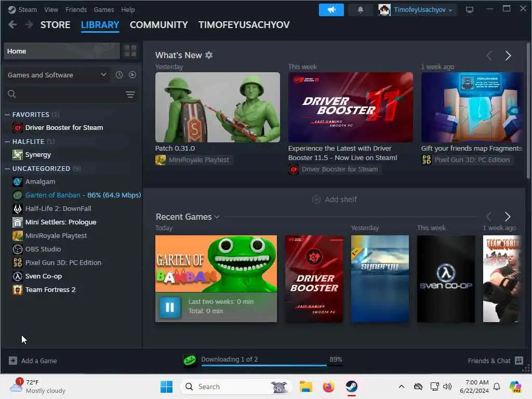Open the volume control in system tray

coord(447,387)
